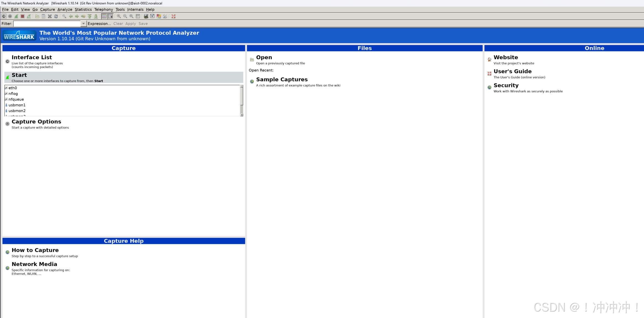Open the Telephony menu
Screen dimensions: 644x318
pyautogui.click(x=104, y=9)
